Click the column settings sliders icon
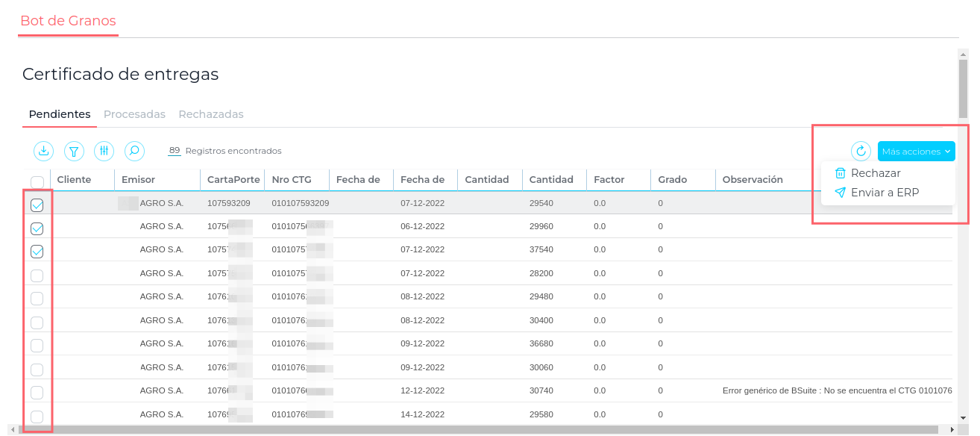 point(104,151)
